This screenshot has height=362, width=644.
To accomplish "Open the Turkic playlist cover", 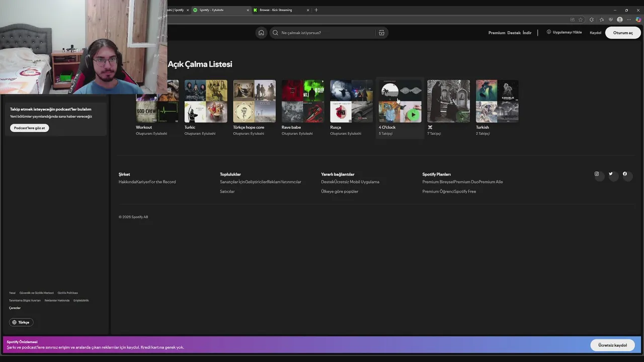I will pyautogui.click(x=206, y=101).
